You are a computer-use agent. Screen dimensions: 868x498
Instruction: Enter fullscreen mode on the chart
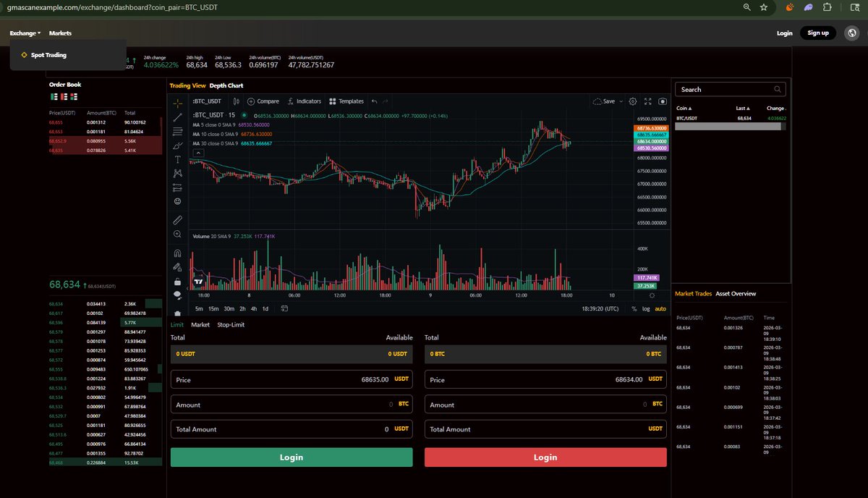click(x=647, y=101)
